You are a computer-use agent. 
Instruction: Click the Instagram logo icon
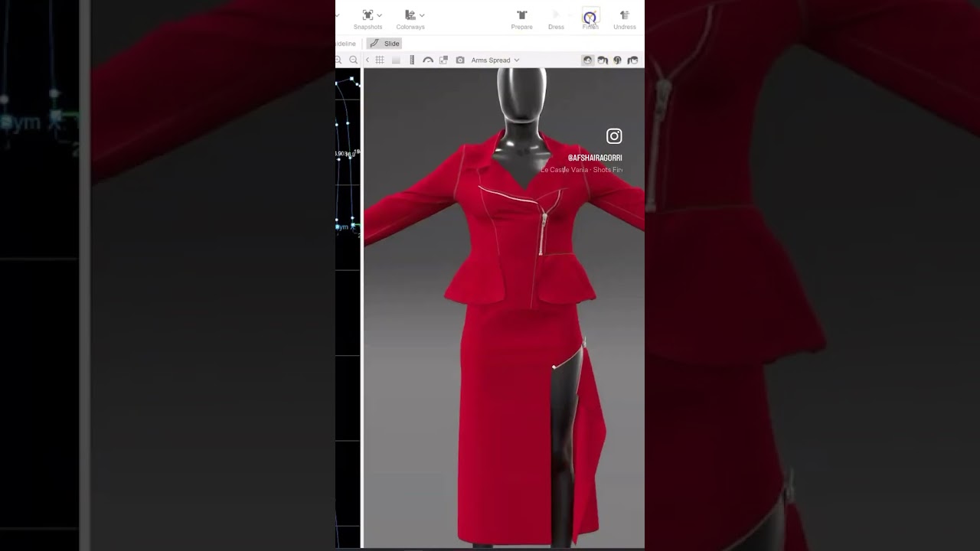614,136
